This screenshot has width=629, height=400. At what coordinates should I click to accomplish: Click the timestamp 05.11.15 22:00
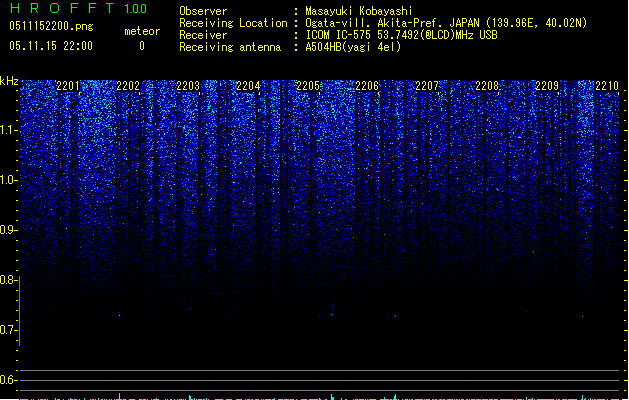(x=51, y=46)
